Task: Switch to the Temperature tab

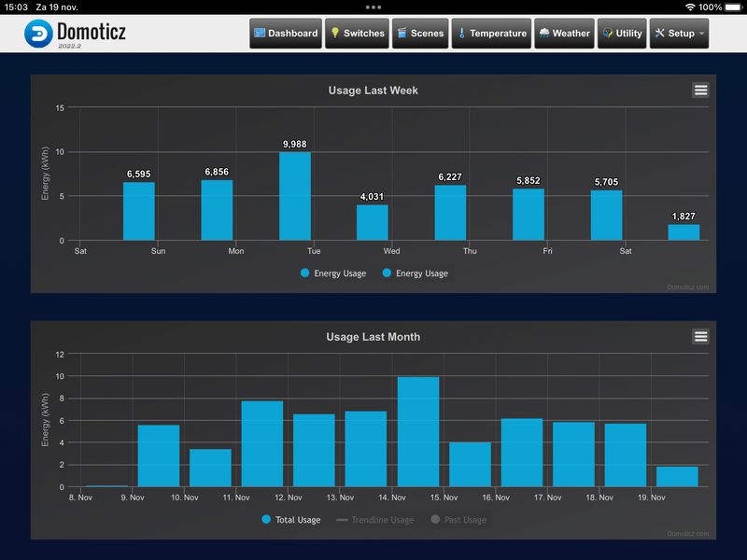Action: [491, 34]
